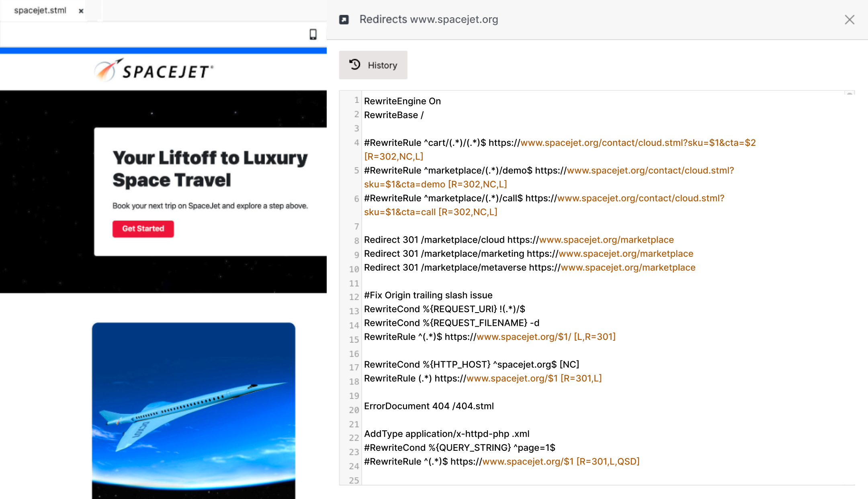Screen dimensions: 868x499
Task: Open the redirects History
Action: (x=373, y=65)
